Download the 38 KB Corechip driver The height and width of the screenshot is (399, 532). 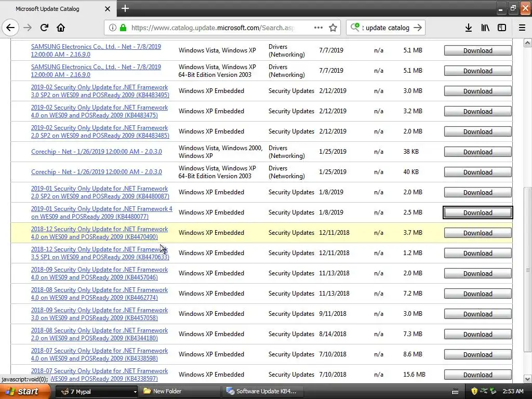(x=478, y=152)
